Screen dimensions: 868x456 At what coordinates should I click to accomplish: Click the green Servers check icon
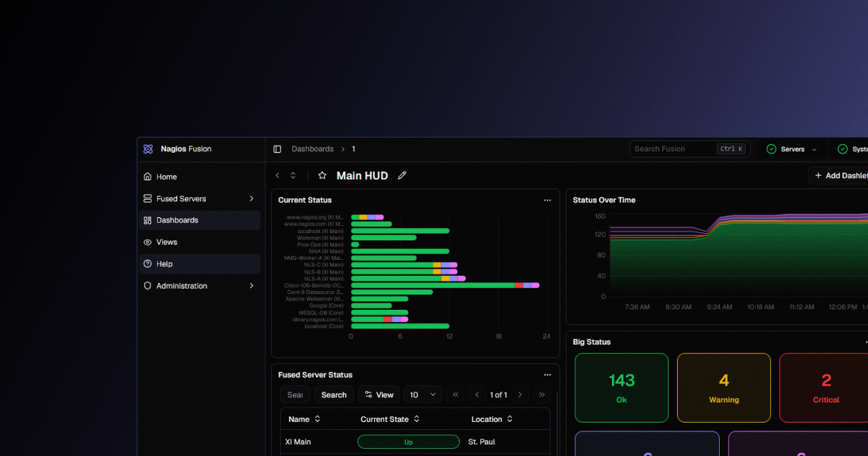pos(771,149)
